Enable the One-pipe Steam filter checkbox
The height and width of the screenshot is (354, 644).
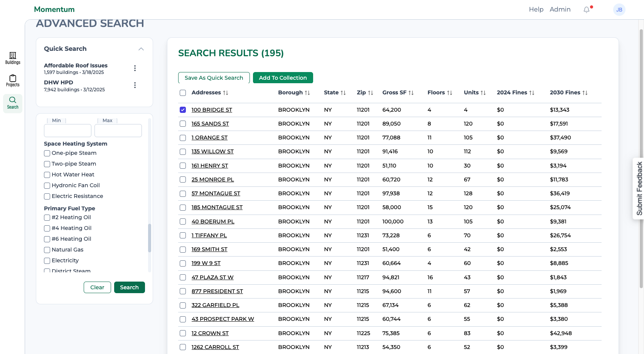(47, 153)
